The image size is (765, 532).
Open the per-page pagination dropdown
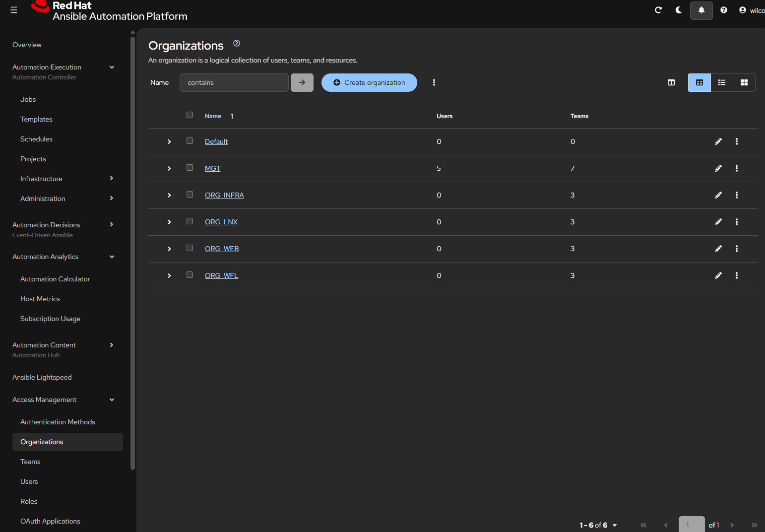(615, 525)
